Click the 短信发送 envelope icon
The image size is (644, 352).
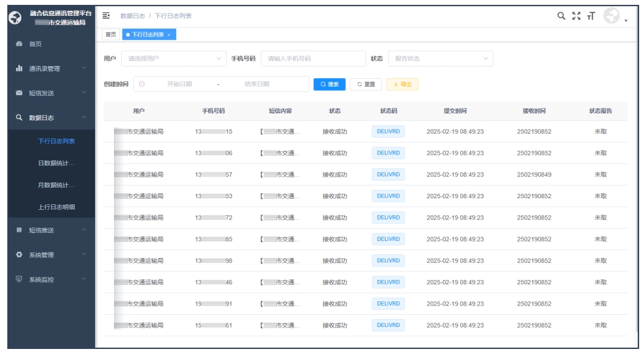[19, 93]
